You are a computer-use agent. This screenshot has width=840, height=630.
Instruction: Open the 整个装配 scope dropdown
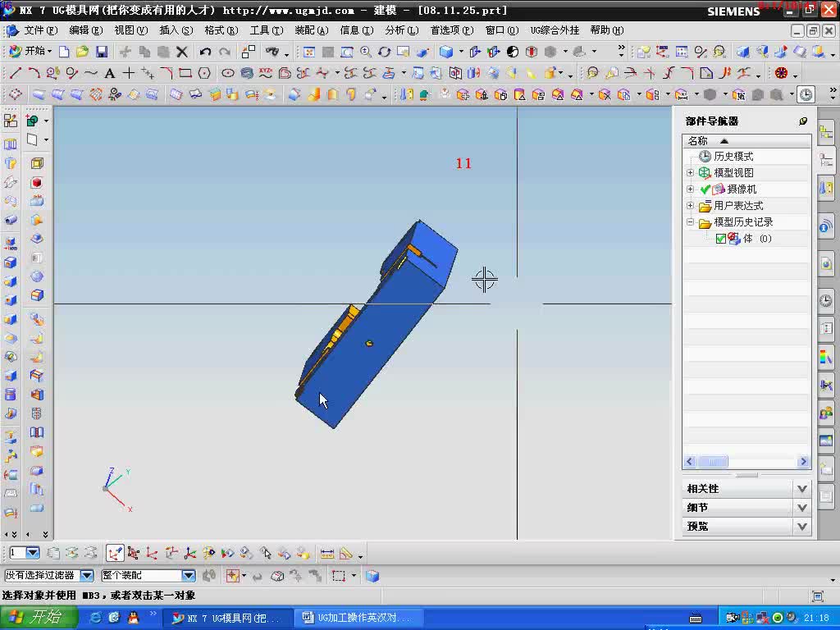[189, 576]
